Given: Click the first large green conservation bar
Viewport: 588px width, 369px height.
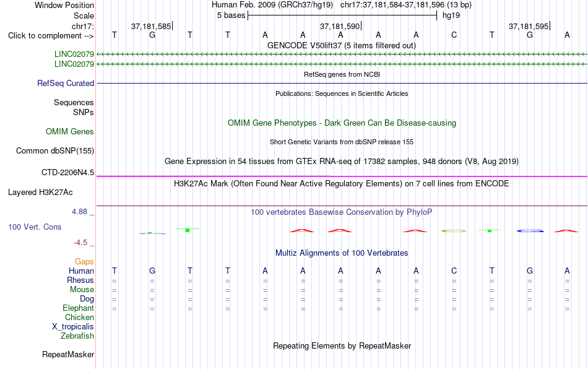Looking at the screenshot, I should click(x=188, y=230).
